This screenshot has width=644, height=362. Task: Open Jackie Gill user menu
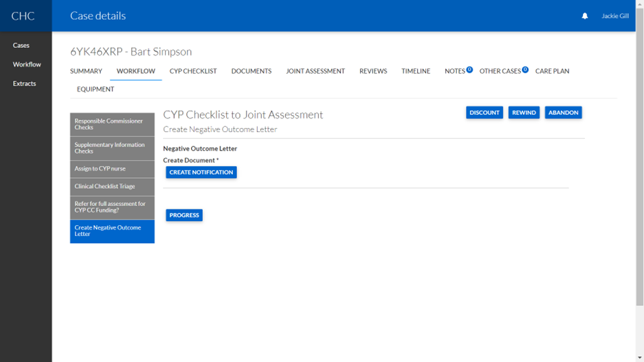(615, 16)
